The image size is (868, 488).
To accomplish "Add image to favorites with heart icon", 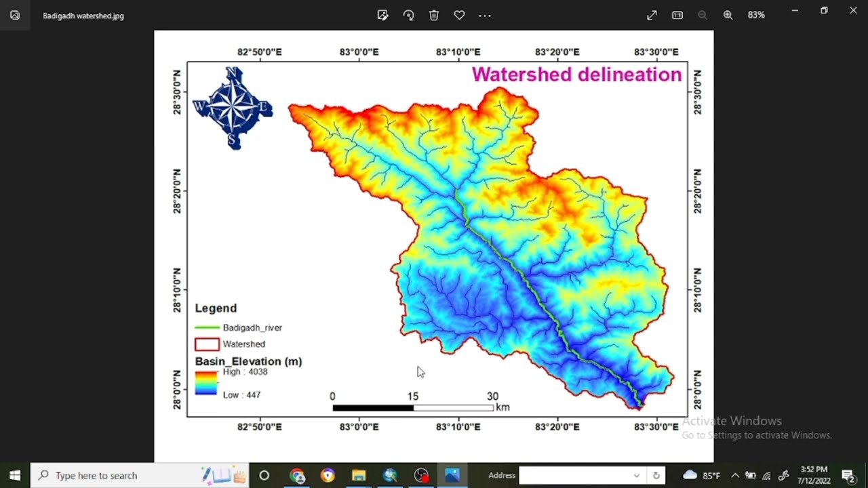I will tap(459, 15).
